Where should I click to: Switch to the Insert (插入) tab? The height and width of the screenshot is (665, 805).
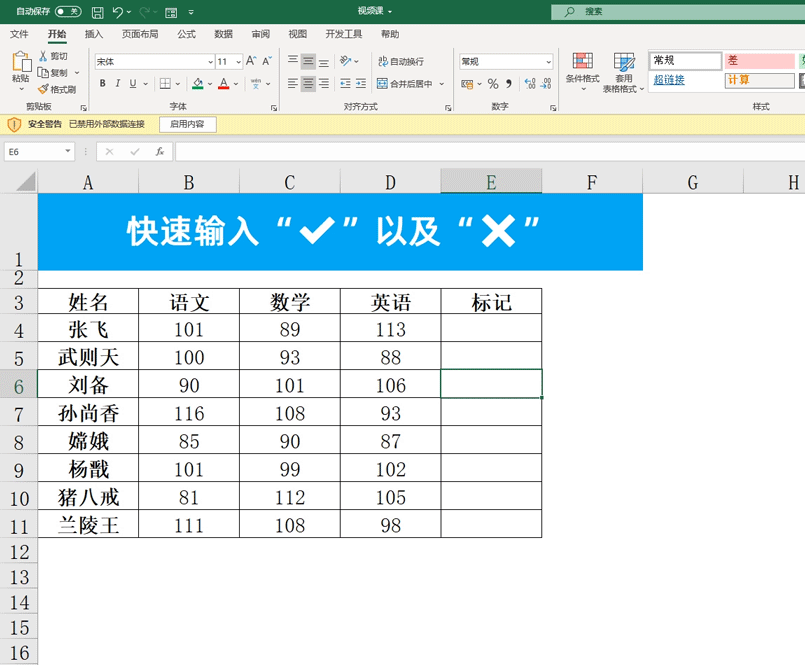94,34
